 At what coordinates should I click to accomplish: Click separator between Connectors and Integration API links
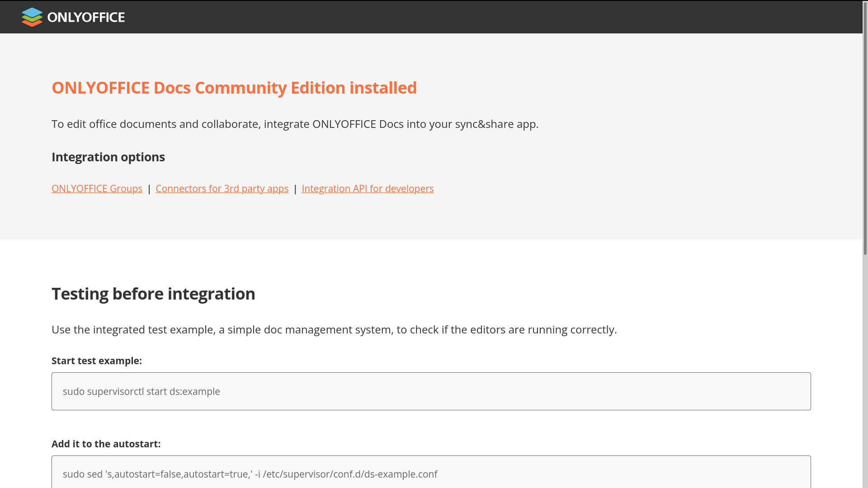tap(295, 188)
